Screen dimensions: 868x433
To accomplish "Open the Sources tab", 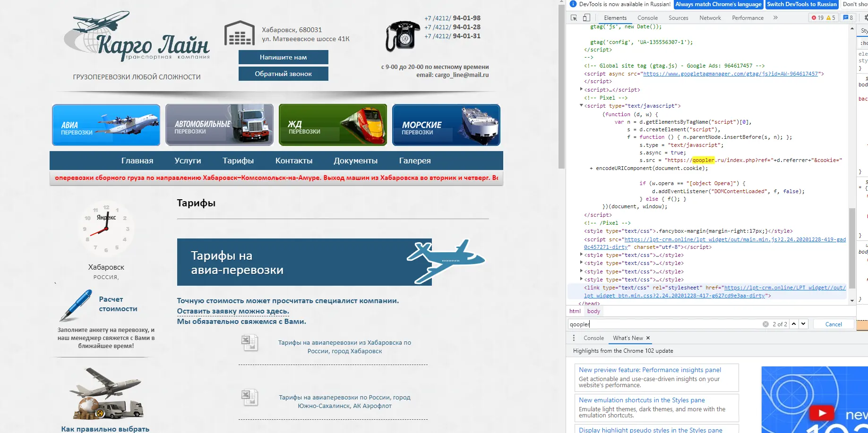I will coord(678,17).
